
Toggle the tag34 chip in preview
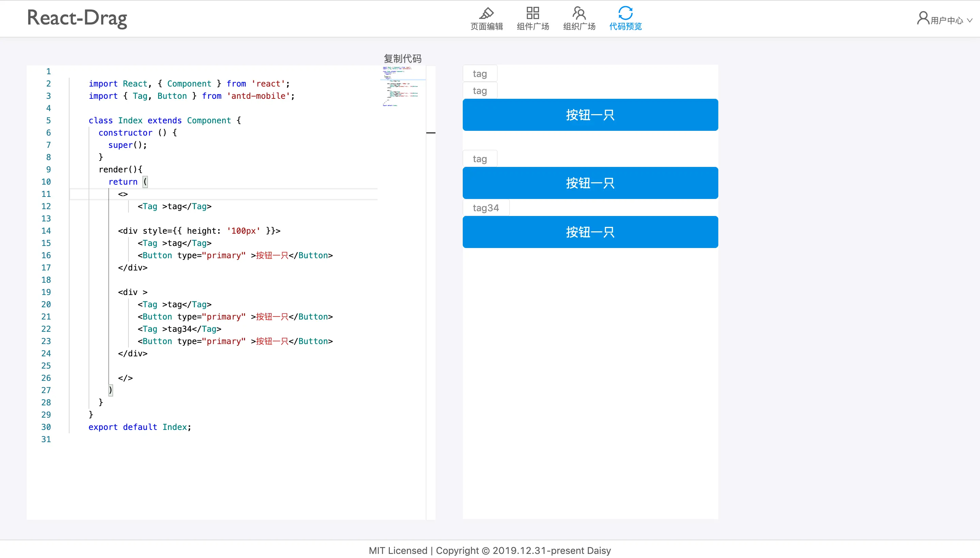point(486,208)
